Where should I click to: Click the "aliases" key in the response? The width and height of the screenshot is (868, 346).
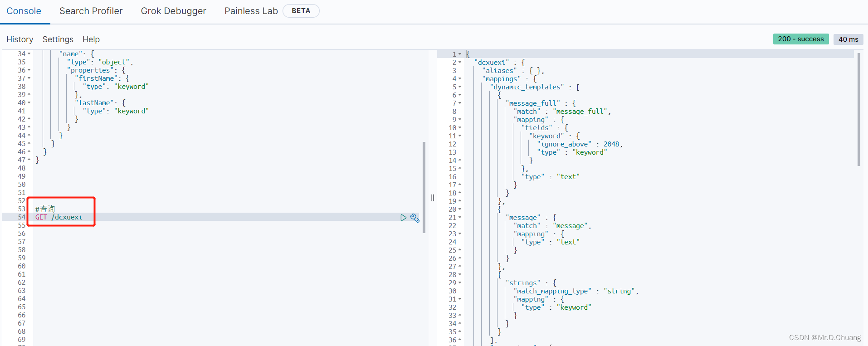click(x=499, y=70)
